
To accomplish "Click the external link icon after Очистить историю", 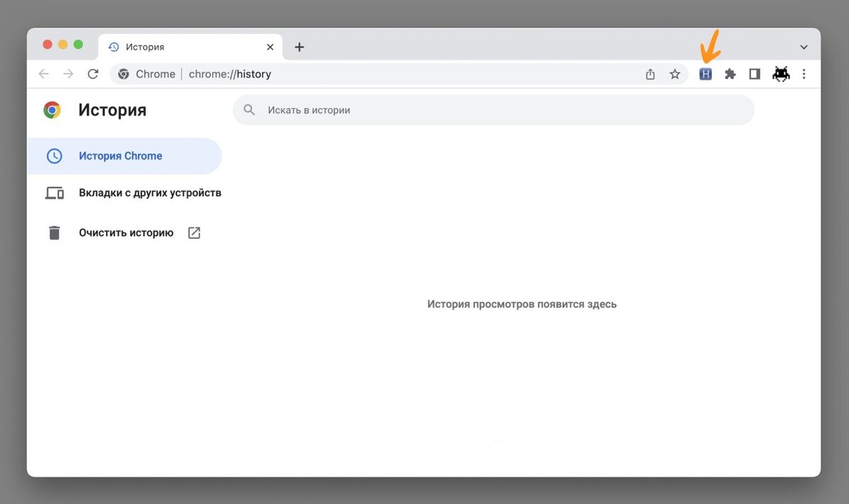I will pos(194,232).
